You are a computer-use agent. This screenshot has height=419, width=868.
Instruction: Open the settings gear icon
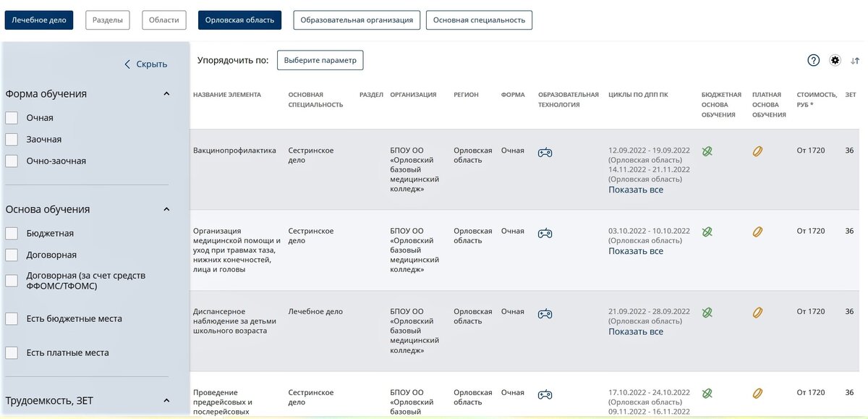(835, 61)
